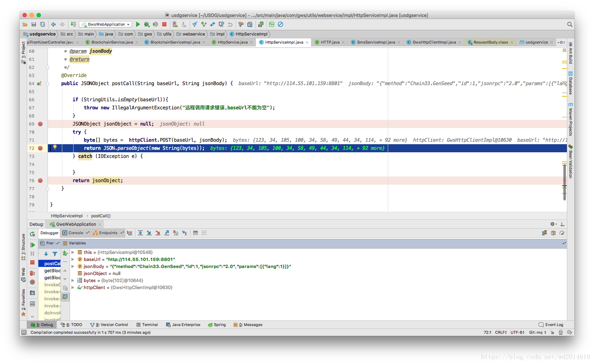Image resolution: width=594 pixels, height=364 pixels.
Task: Run to cursor in debugger toolbar
Action: 184,233
